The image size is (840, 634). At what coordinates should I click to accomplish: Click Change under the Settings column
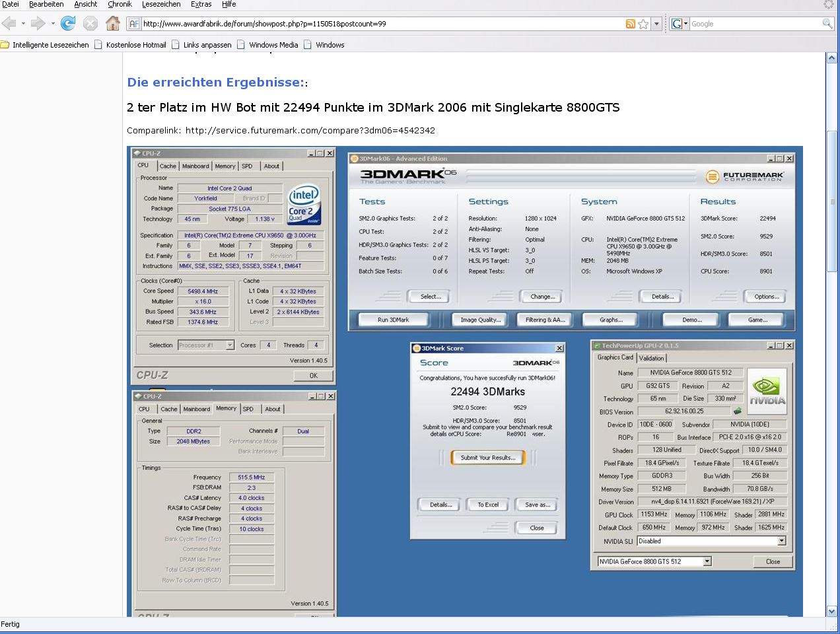tap(543, 297)
